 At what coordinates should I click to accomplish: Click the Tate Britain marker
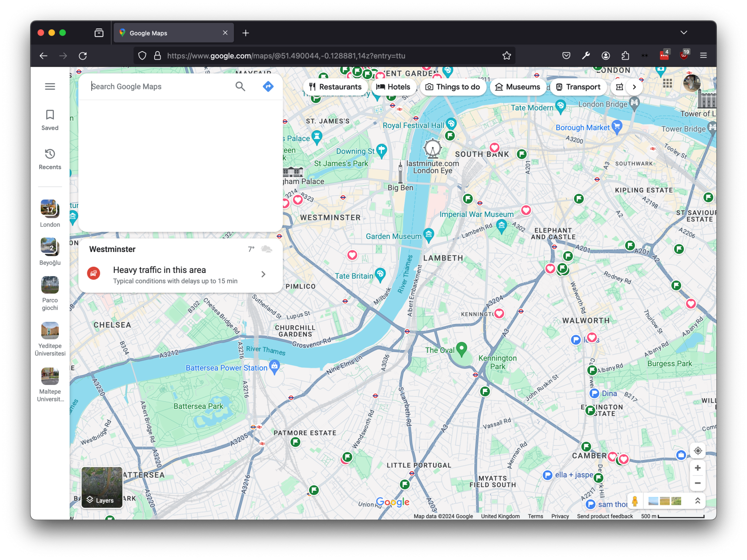(x=380, y=275)
